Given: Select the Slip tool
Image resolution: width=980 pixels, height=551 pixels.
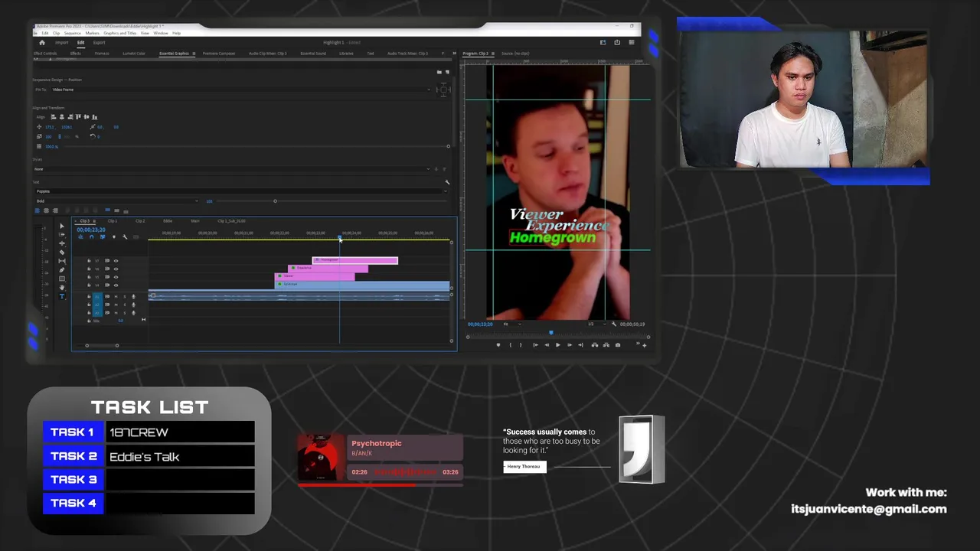Looking at the screenshot, I should tap(62, 261).
